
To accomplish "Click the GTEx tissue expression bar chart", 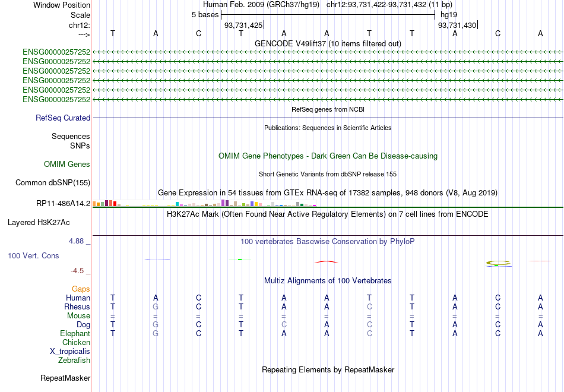I will click(x=204, y=203).
